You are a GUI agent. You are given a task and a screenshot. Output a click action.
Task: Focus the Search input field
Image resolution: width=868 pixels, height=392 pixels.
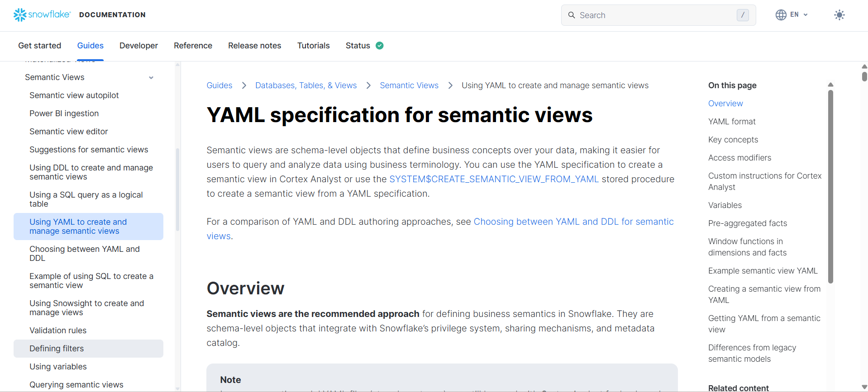658,15
